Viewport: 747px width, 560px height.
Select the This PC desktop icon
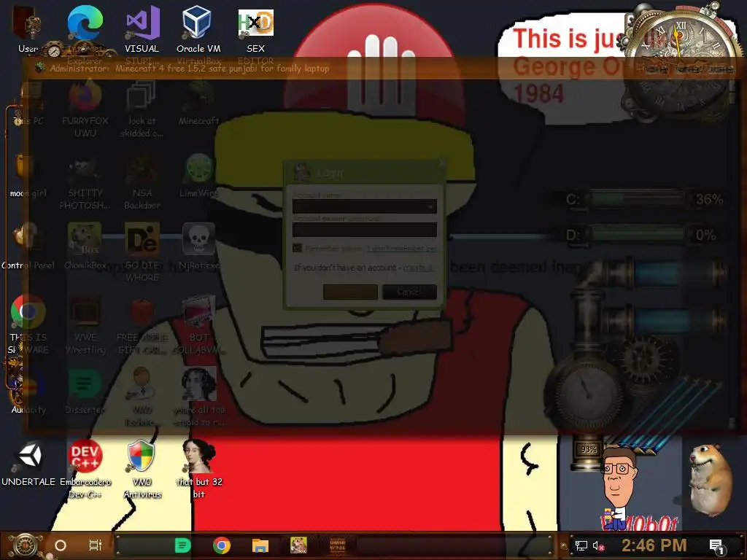pos(28,102)
